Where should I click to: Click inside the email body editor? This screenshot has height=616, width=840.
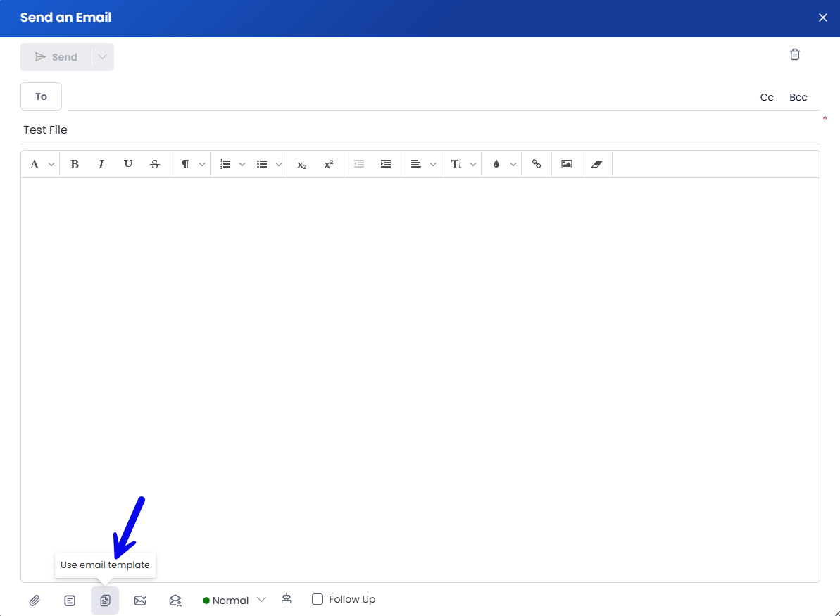pyautogui.click(x=420, y=379)
